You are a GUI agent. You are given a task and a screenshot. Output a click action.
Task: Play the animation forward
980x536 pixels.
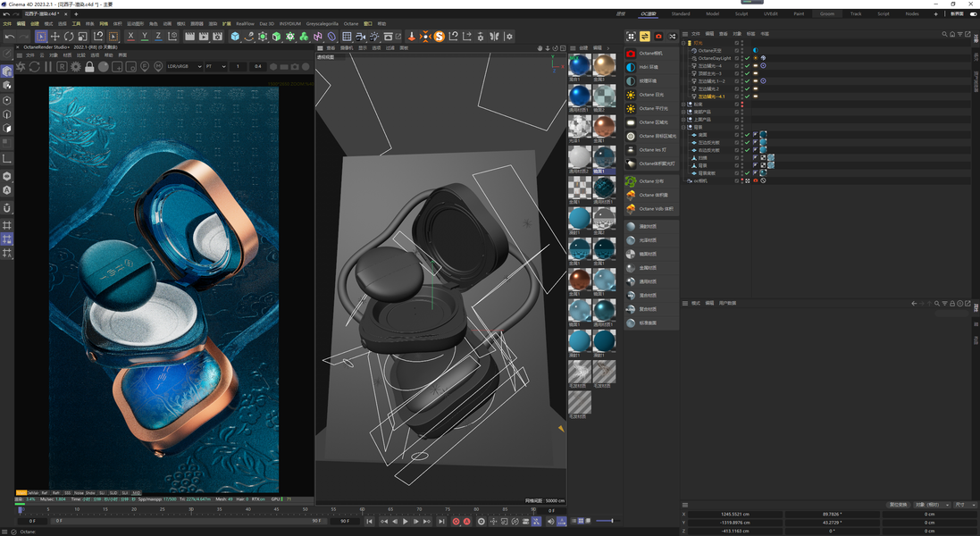405,521
